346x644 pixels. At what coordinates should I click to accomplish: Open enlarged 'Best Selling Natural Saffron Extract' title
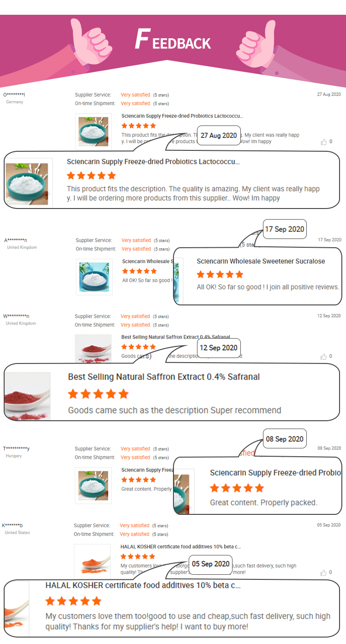(x=164, y=377)
